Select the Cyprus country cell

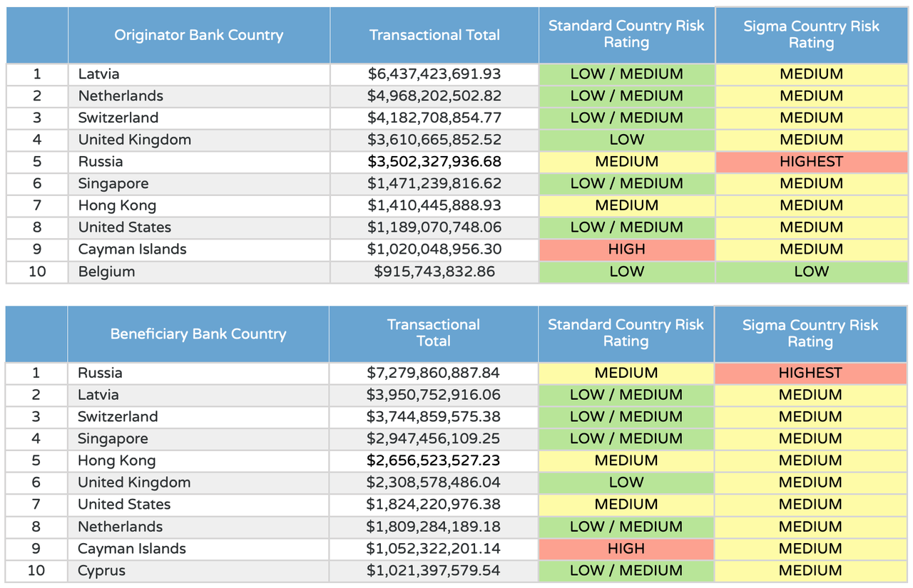tap(198, 571)
